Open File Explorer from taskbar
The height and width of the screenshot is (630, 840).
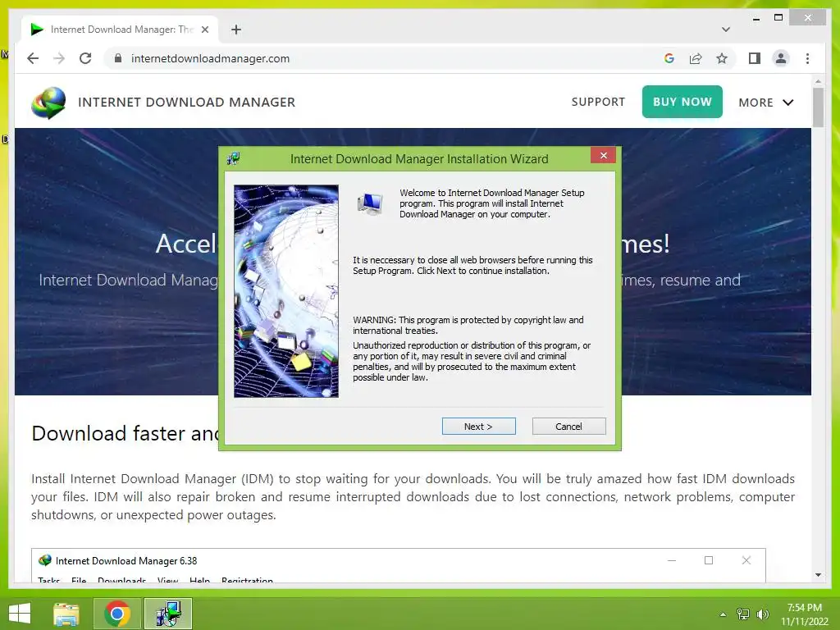coord(66,614)
